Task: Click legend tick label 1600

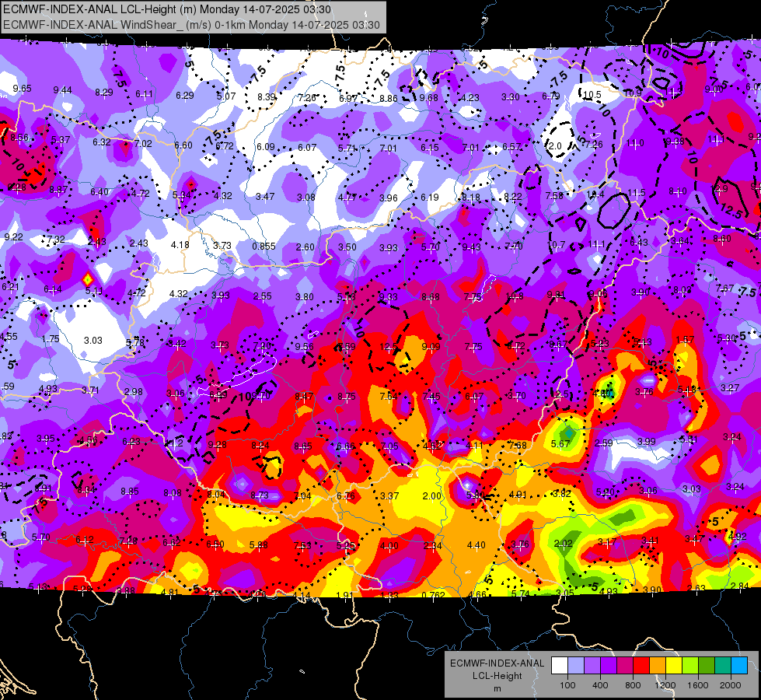Action: pos(698,685)
